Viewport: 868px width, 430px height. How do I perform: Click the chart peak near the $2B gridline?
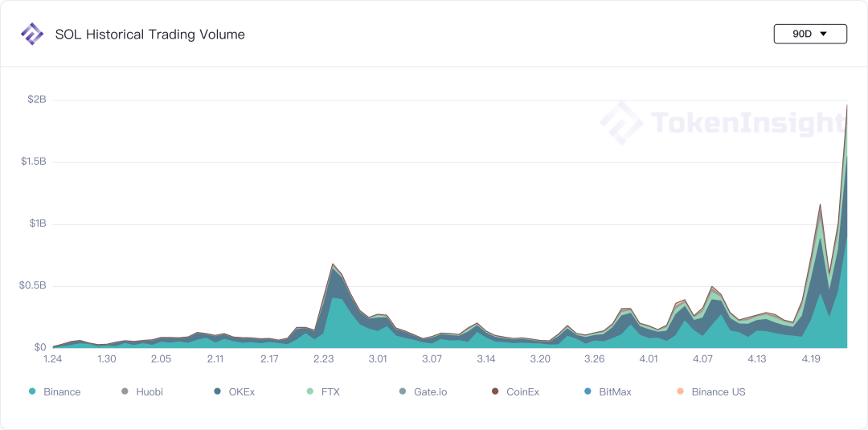click(847, 105)
